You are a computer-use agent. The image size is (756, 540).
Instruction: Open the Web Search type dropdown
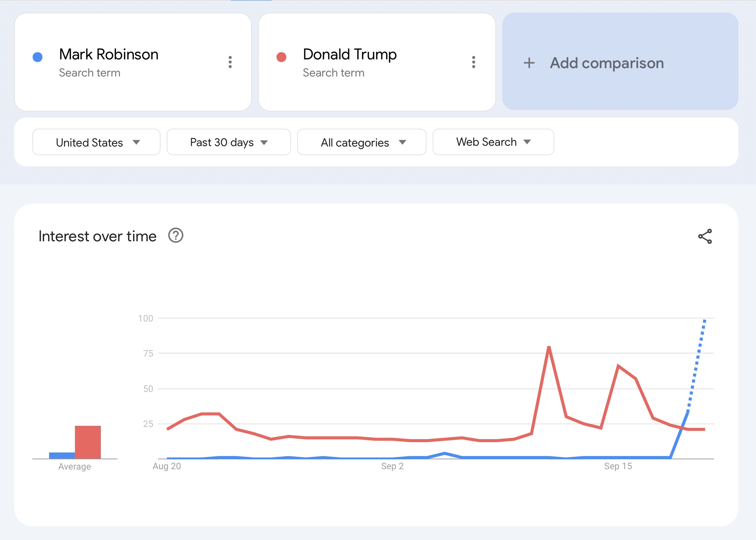click(493, 142)
